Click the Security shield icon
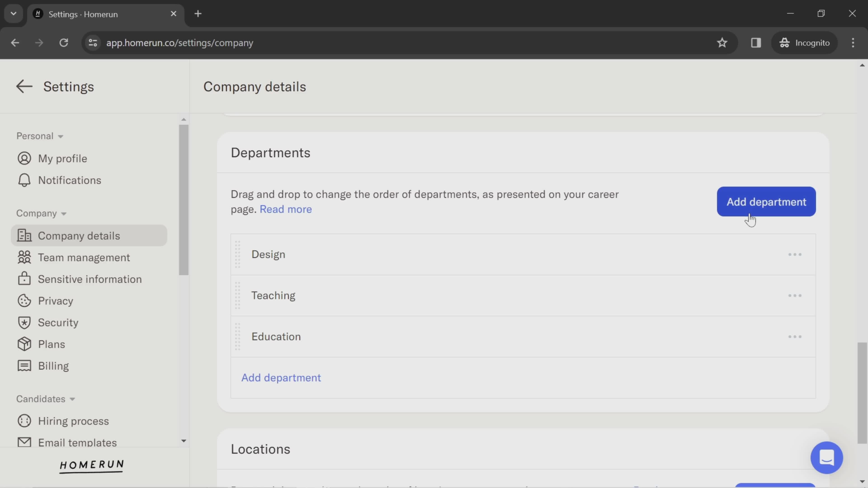This screenshot has width=868, height=488. (24, 322)
